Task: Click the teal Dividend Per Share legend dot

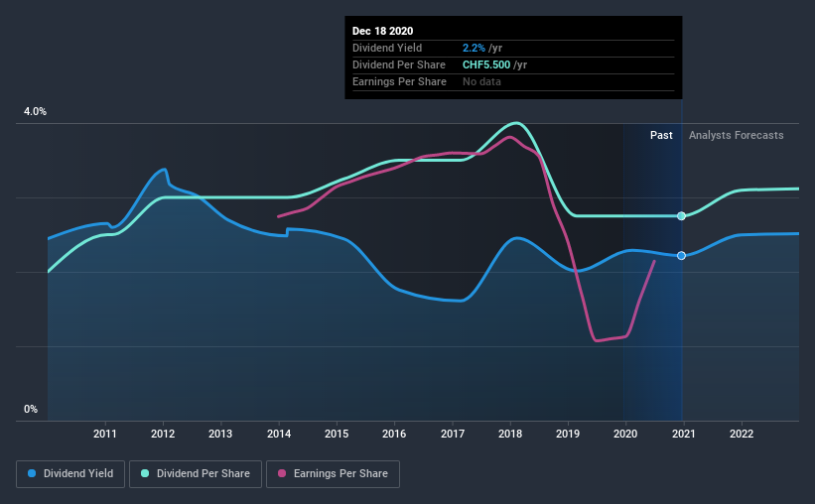Action: (145, 473)
